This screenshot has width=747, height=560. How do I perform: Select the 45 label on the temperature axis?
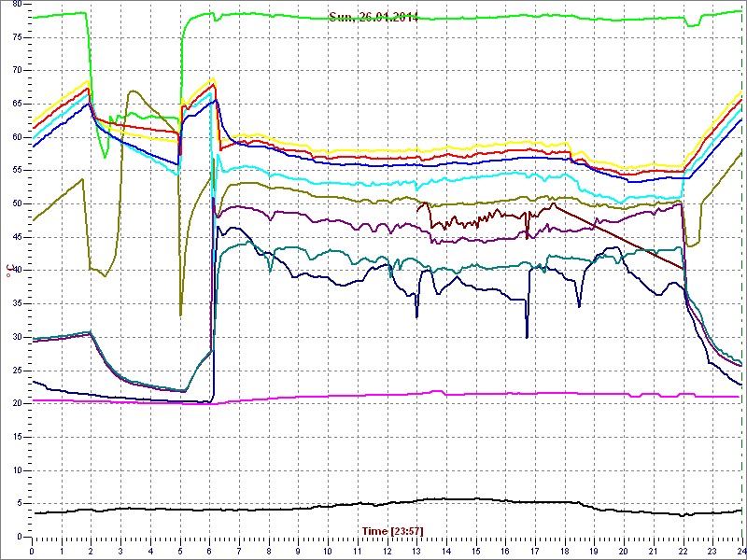pos(17,237)
